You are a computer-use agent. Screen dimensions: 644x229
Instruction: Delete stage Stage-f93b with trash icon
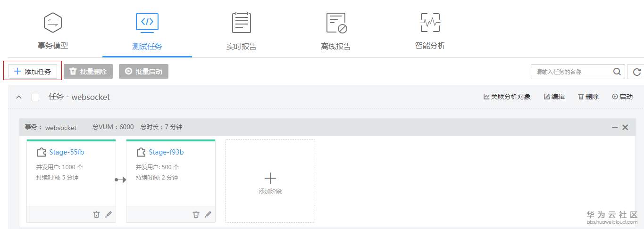(x=196, y=214)
